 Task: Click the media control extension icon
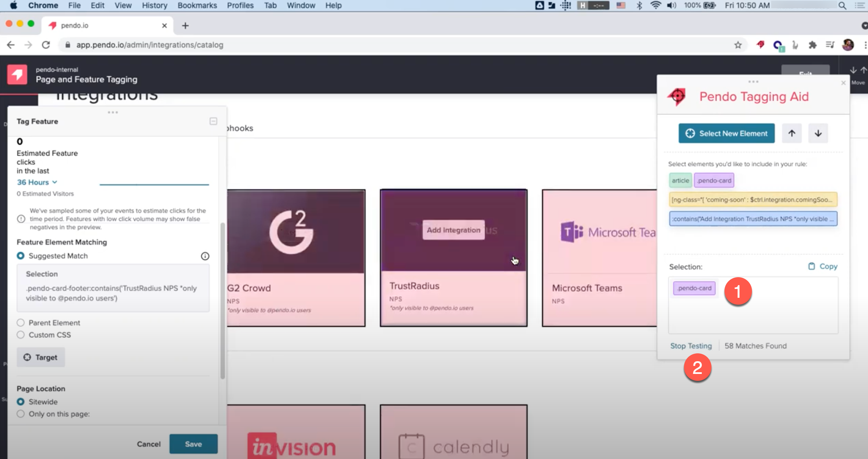coord(830,45)
